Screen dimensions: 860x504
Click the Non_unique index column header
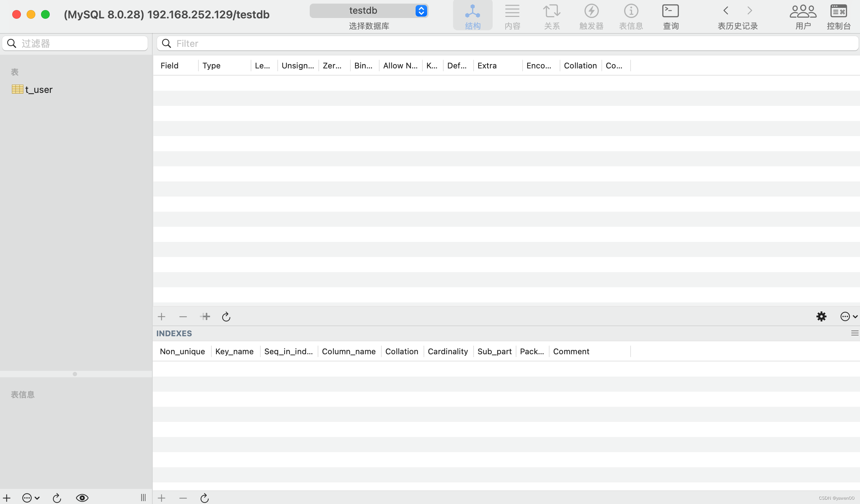tap(182, 351)
